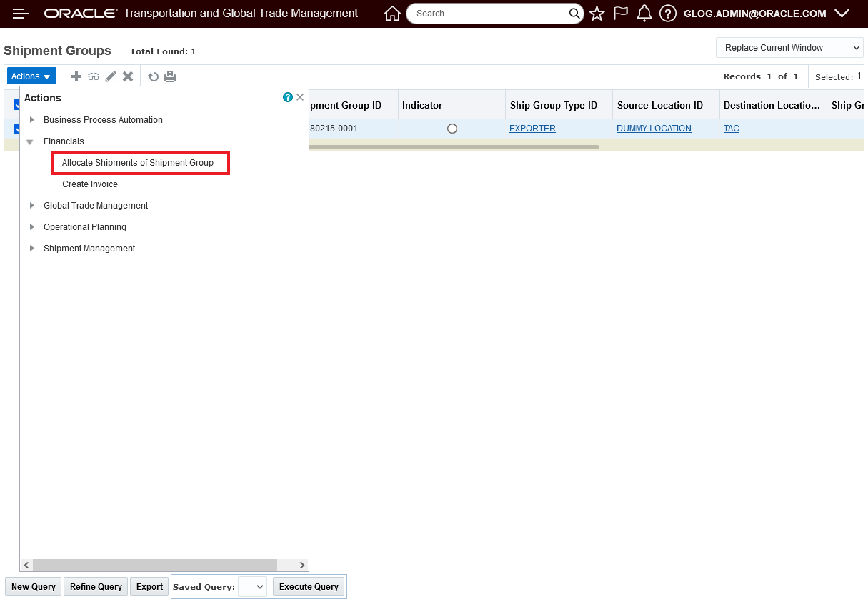The height and width of the screenshot is (612, 868).
Task: Click the GLOG.ADMIN@ORACLE.COM username
Action: pos(755,14)
